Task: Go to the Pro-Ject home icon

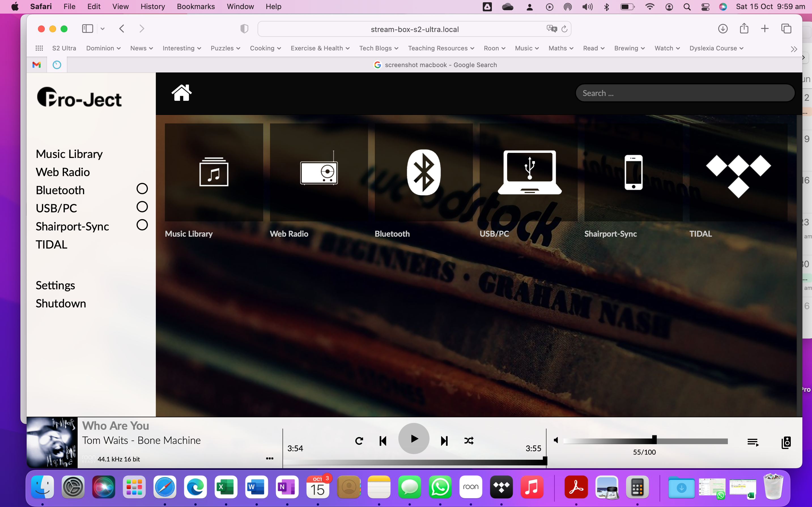Action: click(x=182, y=93)
